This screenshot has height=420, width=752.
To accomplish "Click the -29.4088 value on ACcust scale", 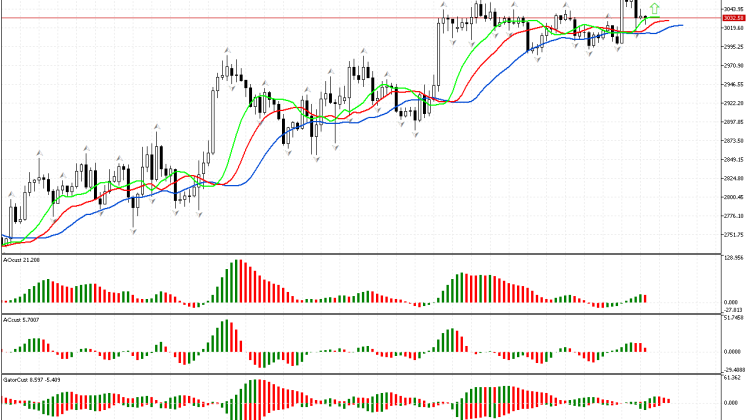I will [733, 368].
